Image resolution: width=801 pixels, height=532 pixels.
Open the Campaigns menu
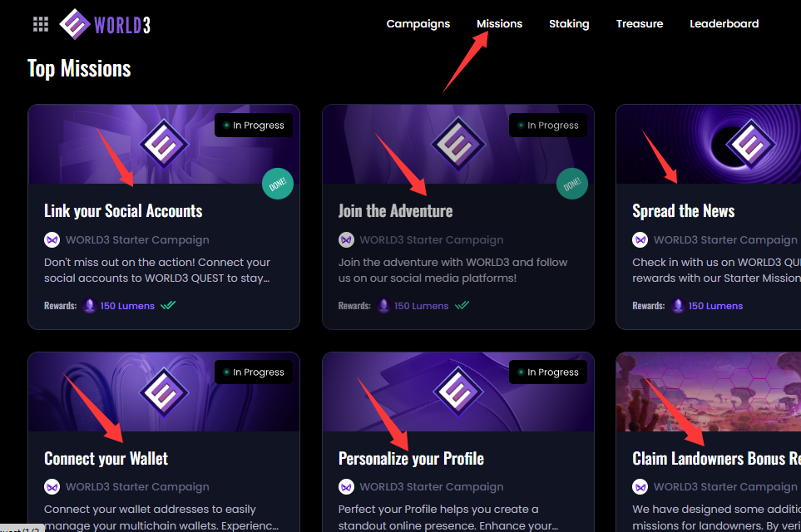click(418, 24)
